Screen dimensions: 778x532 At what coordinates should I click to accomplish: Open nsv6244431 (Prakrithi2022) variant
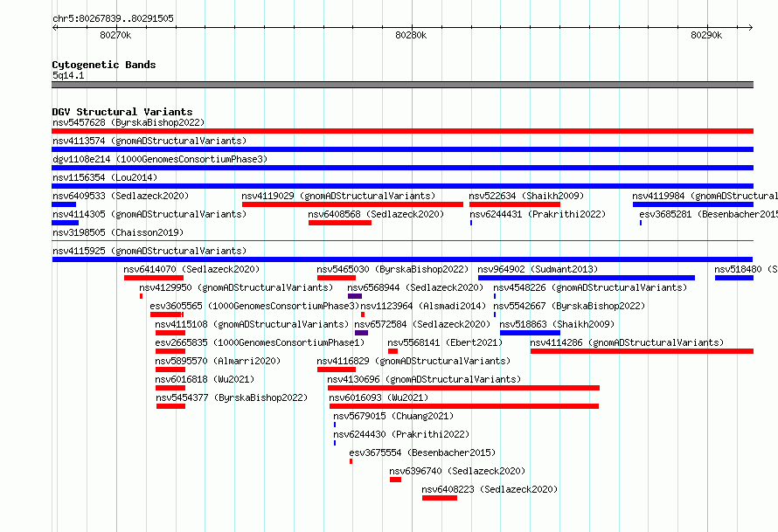click(538, 214)
